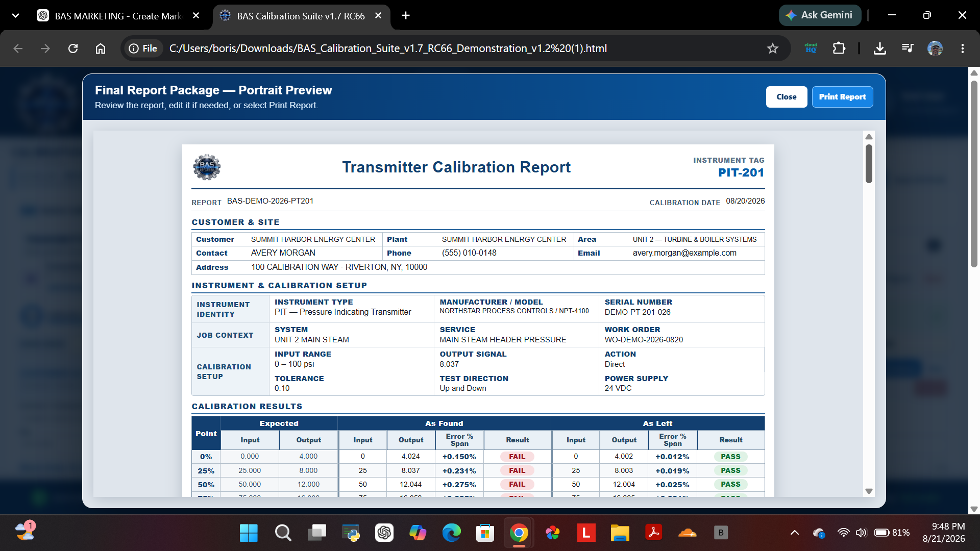Click As Left error +0.012% cell

(x=672, y=457)
